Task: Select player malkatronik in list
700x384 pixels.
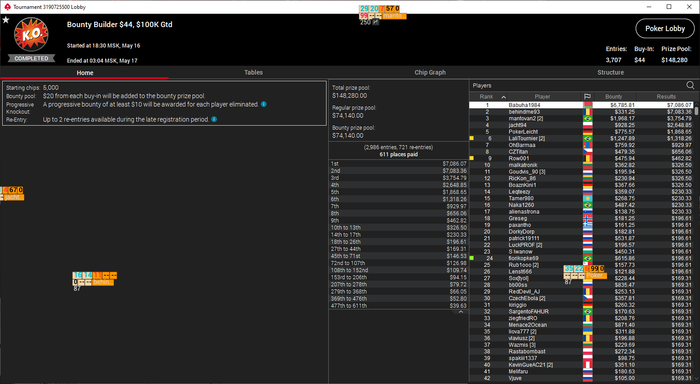Action: pos(581,165)
